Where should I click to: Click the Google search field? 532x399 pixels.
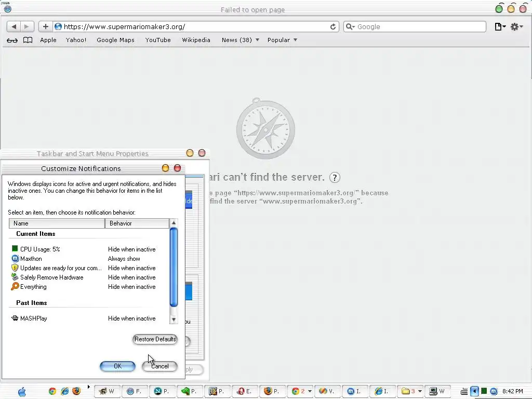(415, 26)
